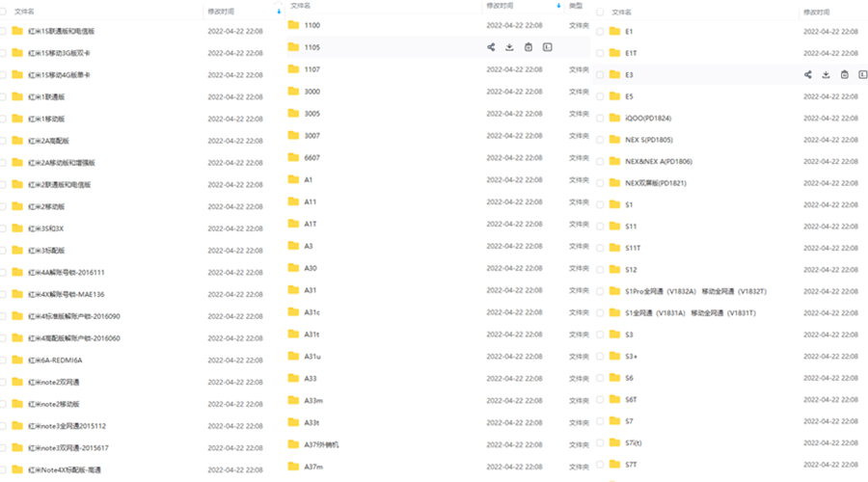The width and height of the screenshot is (868, 482).
Task: Check the box for folder S6T
Action: coord(600,399)
